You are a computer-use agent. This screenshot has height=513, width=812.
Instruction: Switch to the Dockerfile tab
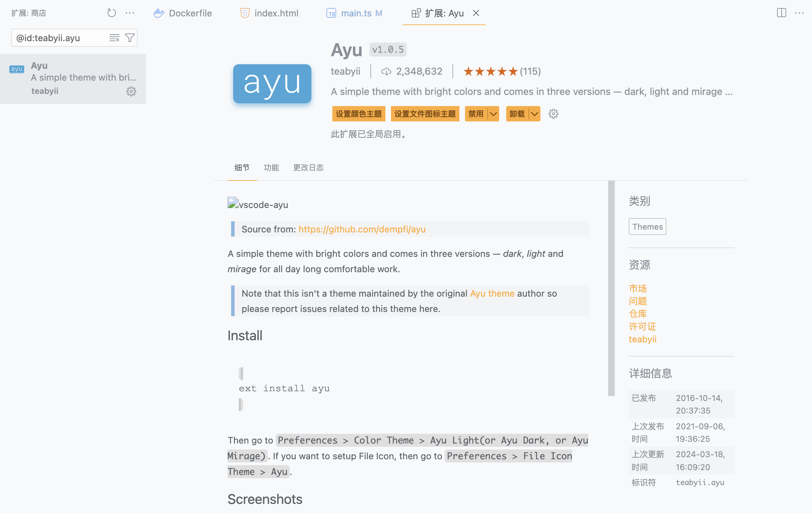tap(183, 13)
